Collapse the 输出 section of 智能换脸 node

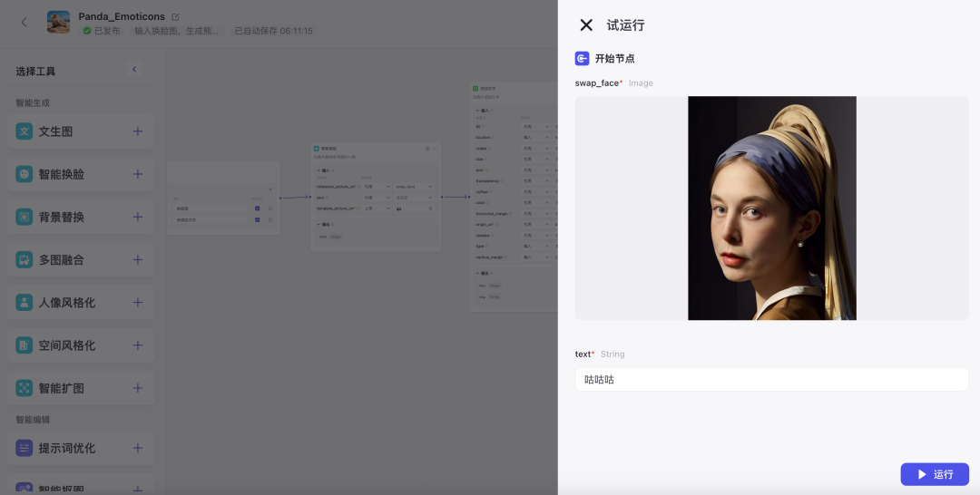tap(318, 225)
